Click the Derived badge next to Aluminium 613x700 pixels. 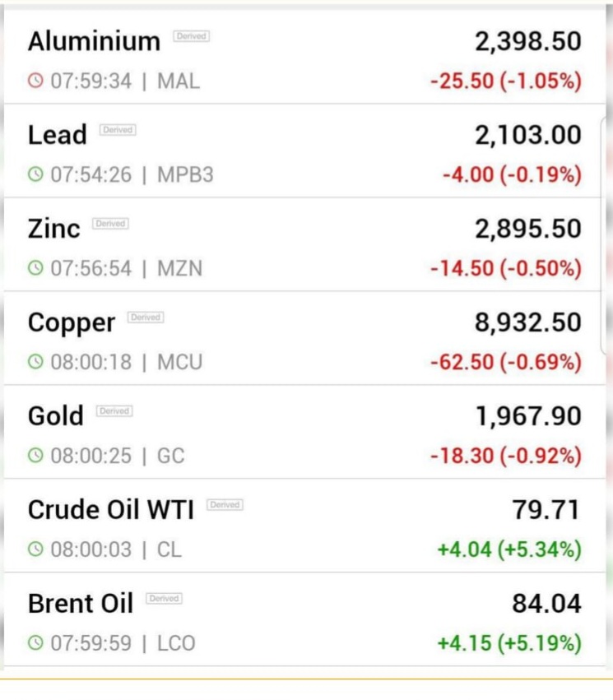[192, 36]
